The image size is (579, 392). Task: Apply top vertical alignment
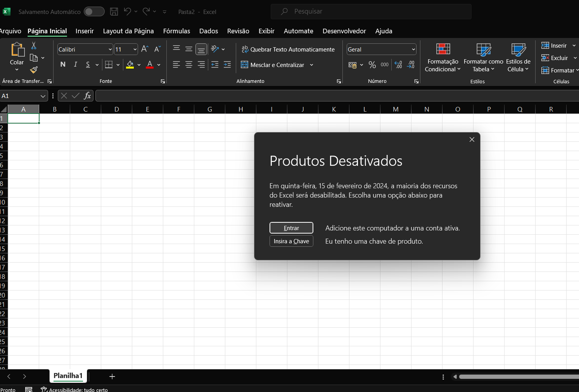click(x=176, y=49)
